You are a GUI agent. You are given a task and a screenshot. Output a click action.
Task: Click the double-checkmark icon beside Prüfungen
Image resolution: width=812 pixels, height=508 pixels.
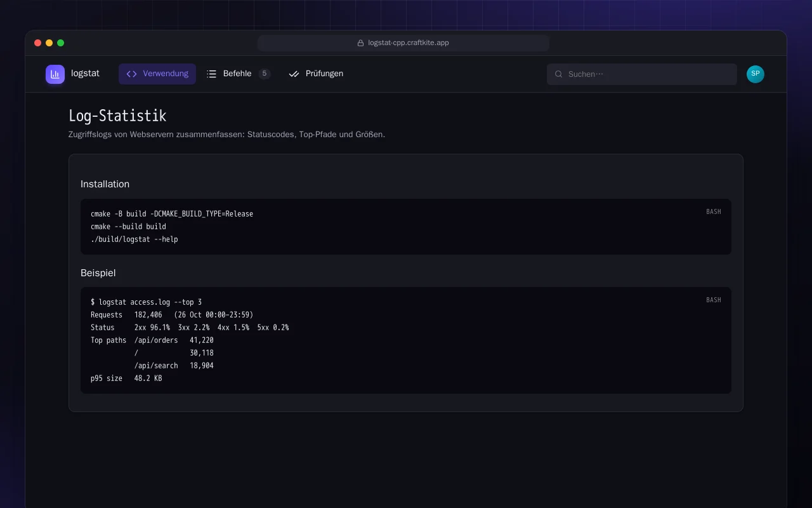pyautogui.click(x=294, y=74)
